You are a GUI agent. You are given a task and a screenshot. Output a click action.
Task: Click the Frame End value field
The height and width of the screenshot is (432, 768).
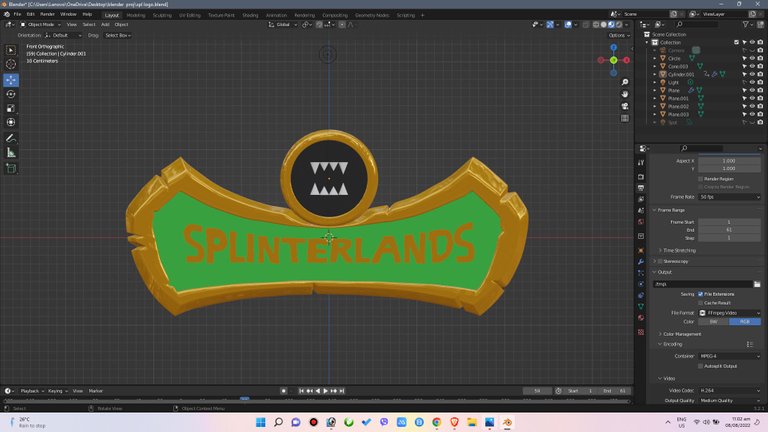click(x=729, y=230)
